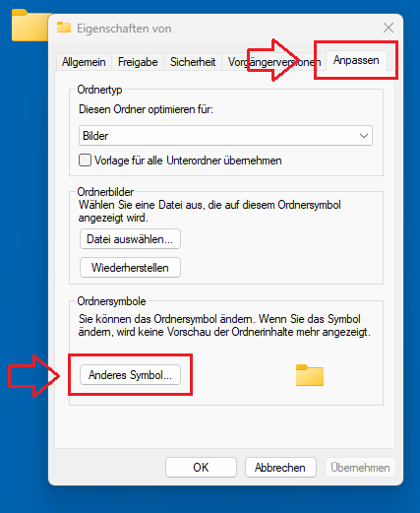This screenshot has width=420, height=513.
Task: Switch to the Allgemein tab
Action: pyautogui.click(x=84, y=62)
